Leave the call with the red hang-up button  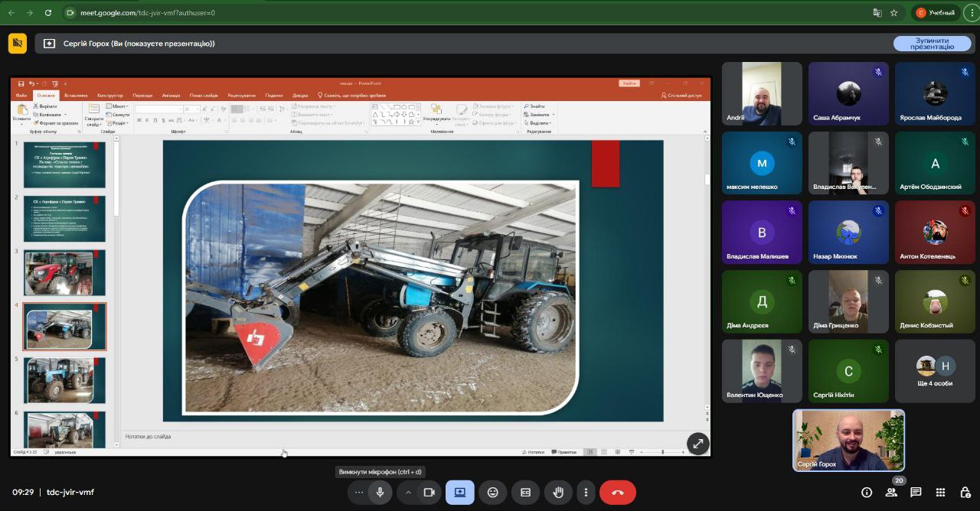(618, 493)
